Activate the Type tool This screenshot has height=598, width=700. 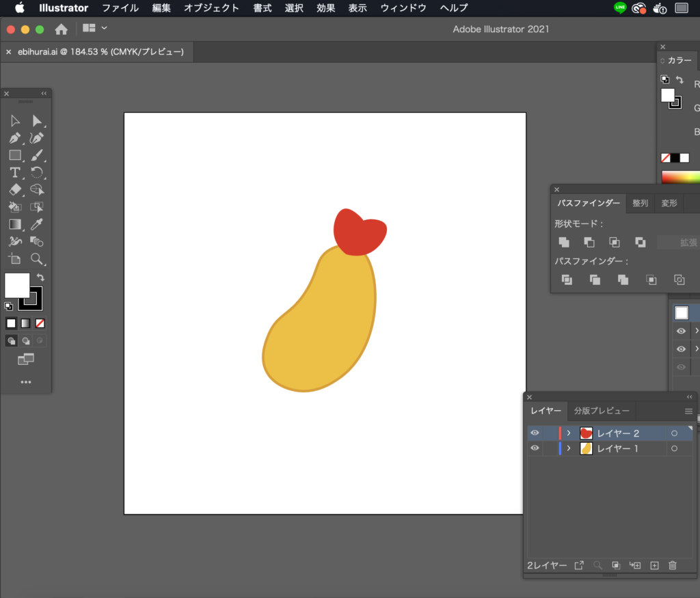pos(15,172)
